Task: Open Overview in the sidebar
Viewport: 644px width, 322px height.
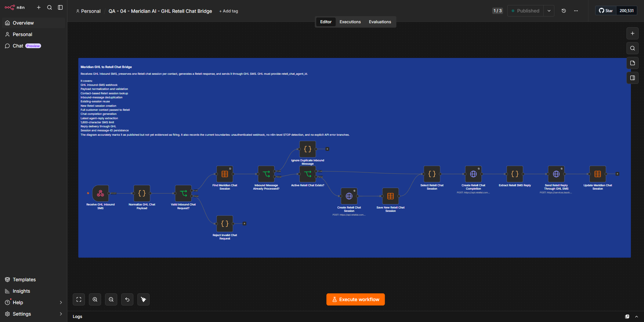Action: (x=33, y=23)
